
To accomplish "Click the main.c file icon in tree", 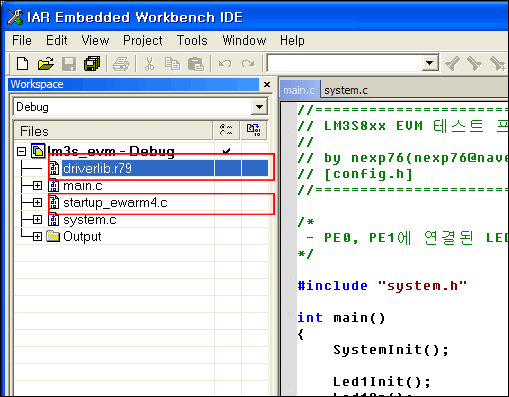I will coord(53,185).
